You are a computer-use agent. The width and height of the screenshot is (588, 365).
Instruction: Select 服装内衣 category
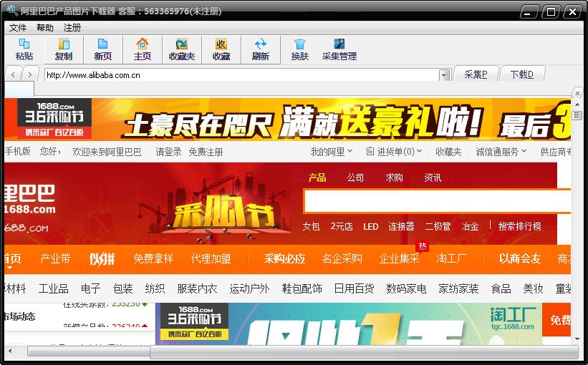pyautogui.click(x=197, y=288)
